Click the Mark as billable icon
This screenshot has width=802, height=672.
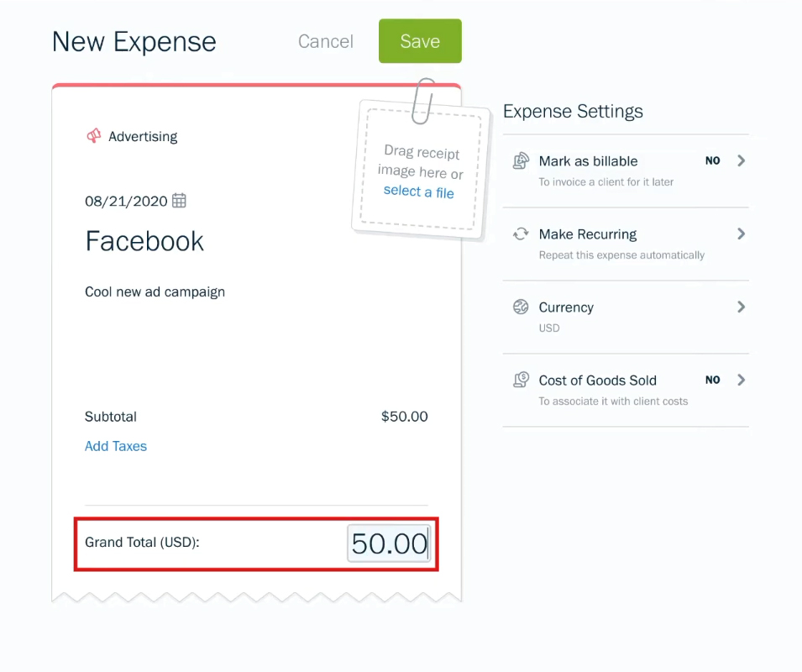coord(521,161)
